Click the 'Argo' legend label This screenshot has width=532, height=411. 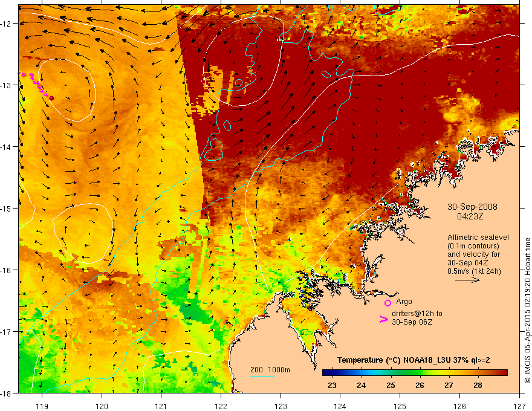coord(404,302)
